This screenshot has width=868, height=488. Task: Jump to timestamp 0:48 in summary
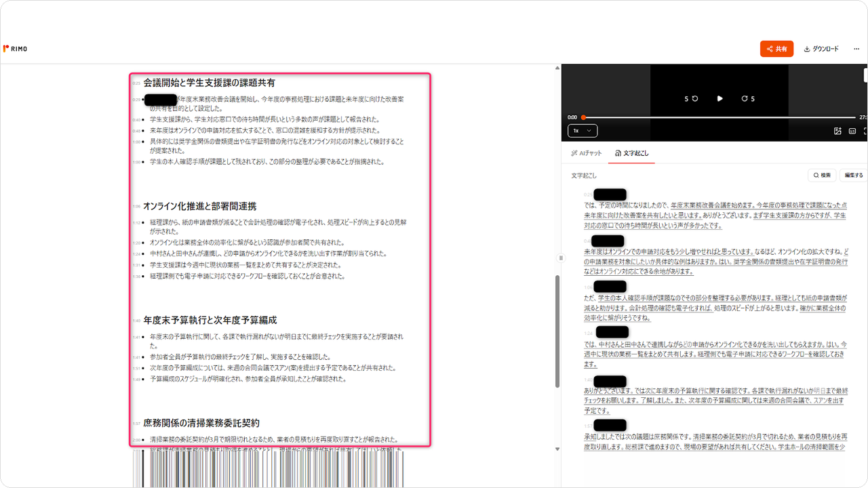[136, 130]
